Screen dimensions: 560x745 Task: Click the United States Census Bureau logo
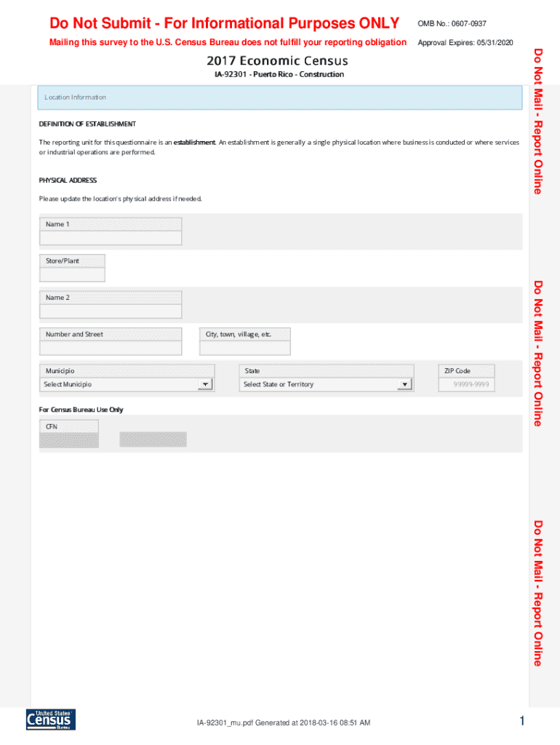50,719
